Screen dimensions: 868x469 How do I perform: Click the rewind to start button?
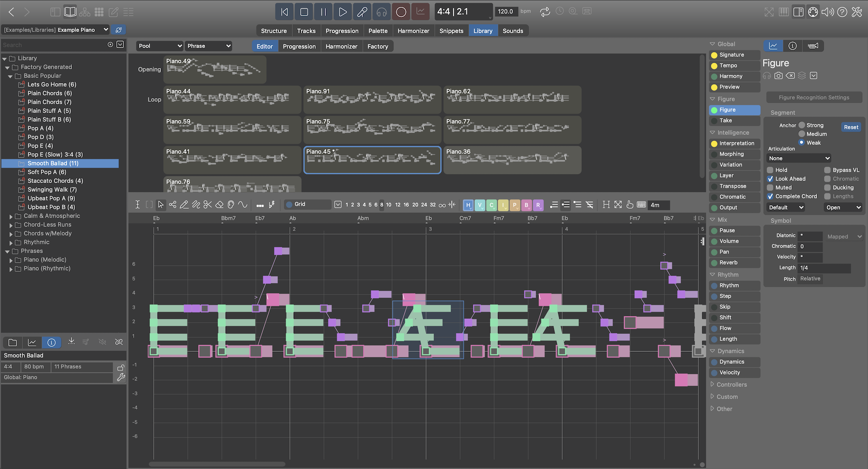[x=284, y=12]
